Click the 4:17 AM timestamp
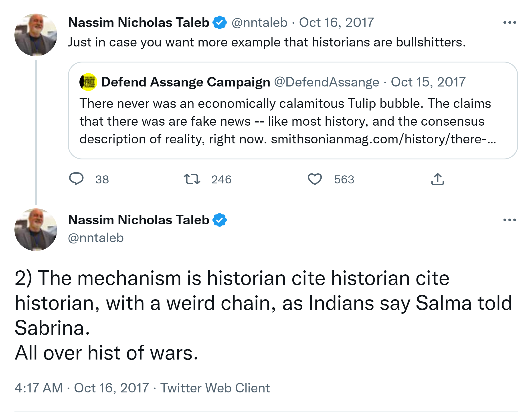 pyautogui.click(x=38, y=388)
